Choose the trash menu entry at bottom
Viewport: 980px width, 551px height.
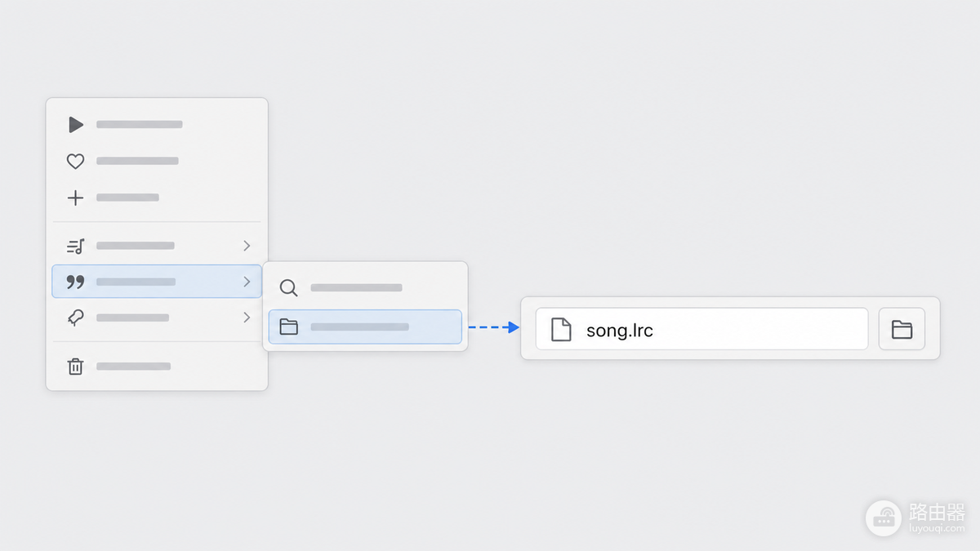coord(157,367)
